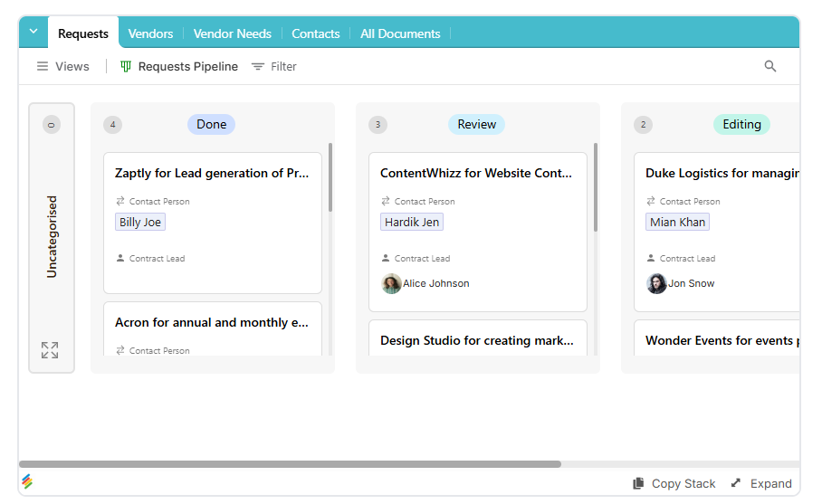Click the Expand button label
Viewport: 822px width, 504px height.
[x=770, y=483]
